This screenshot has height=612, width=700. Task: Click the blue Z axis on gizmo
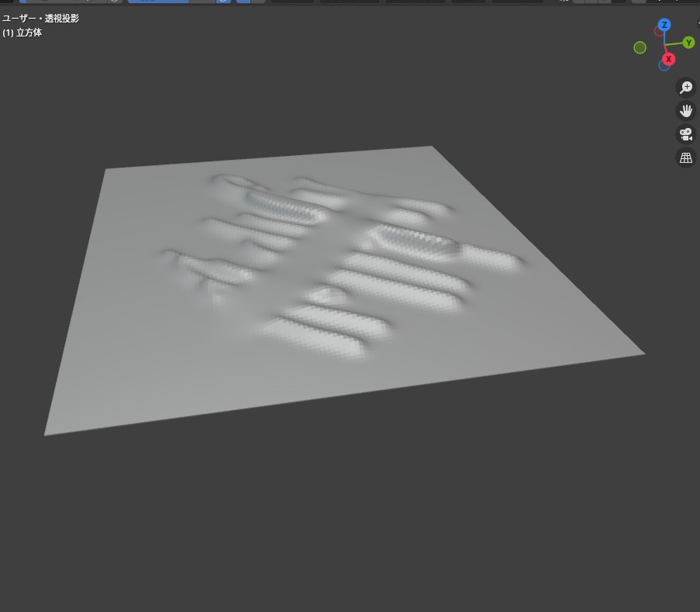tap(664, 25)
